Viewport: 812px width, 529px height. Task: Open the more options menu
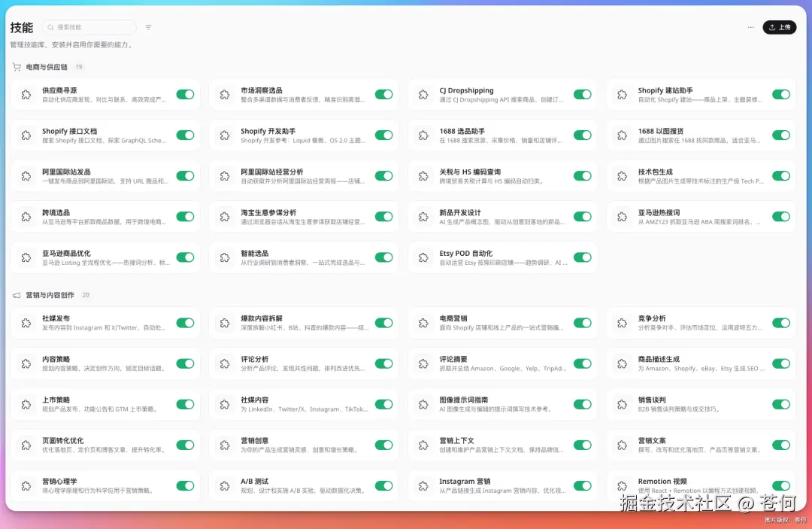750,26
